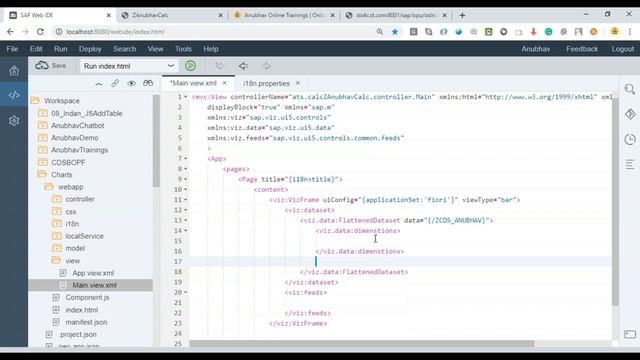Open the CDSBOPF project folder
Screen dimensions: 640x360
tap(68, 162)
